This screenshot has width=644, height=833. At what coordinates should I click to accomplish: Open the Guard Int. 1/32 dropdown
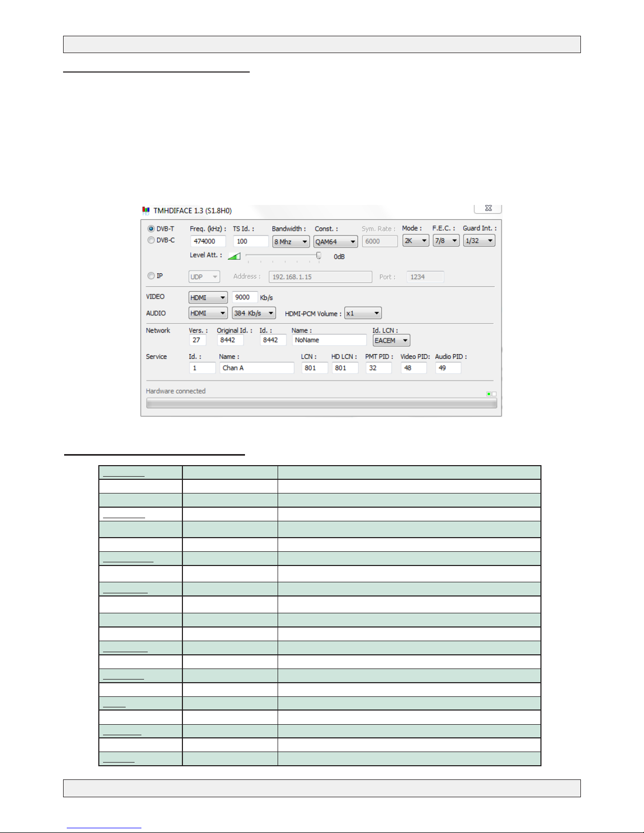point(479,241)
